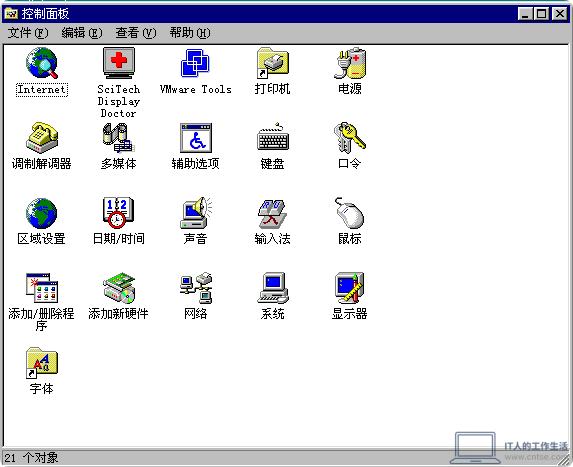Open the 帮助(H) menu
This screenshot has height=467, width=573.
[190, 33]
